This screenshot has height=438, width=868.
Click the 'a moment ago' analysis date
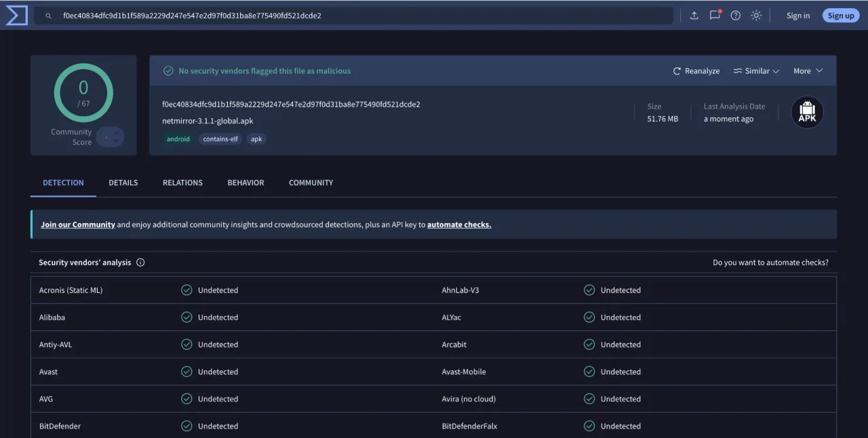tap(728, 119)
